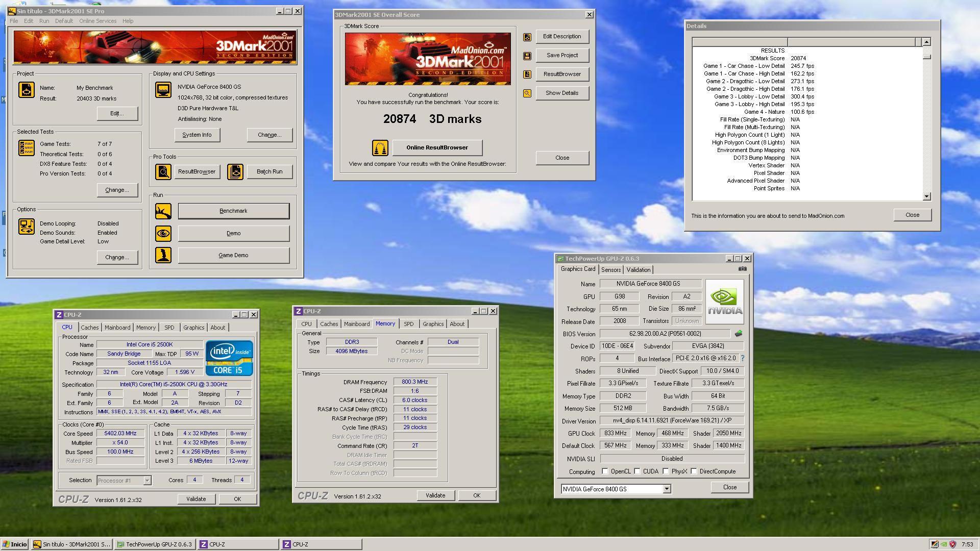980x551 pixels.
Task: Open the Online Services menu
Action: (x=98, y=21)
